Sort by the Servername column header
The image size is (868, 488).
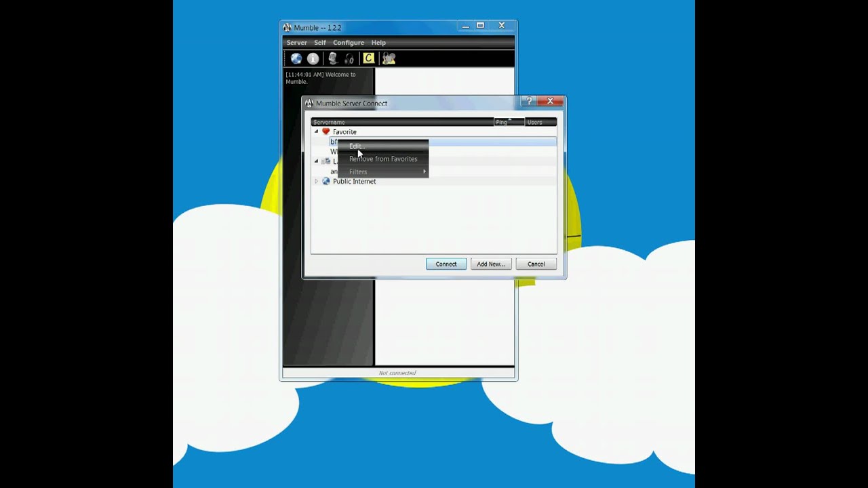[x=403, y=122]
